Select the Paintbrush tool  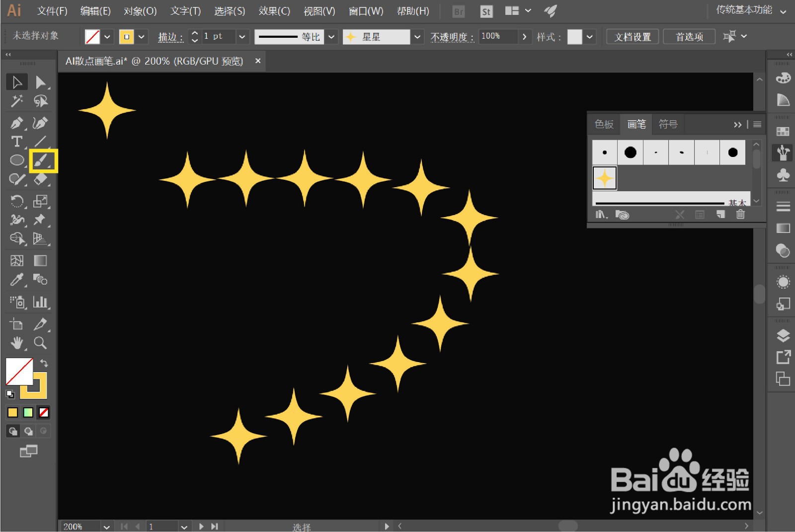point(42,160)
